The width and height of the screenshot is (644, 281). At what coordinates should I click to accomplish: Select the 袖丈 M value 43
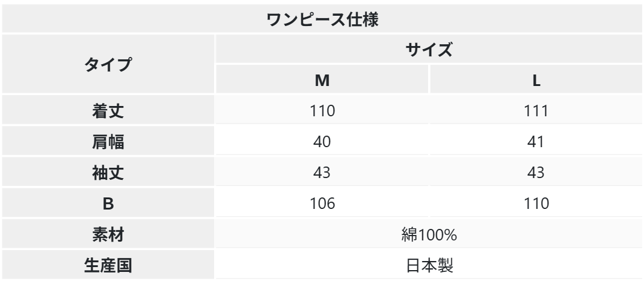[322, 173]
